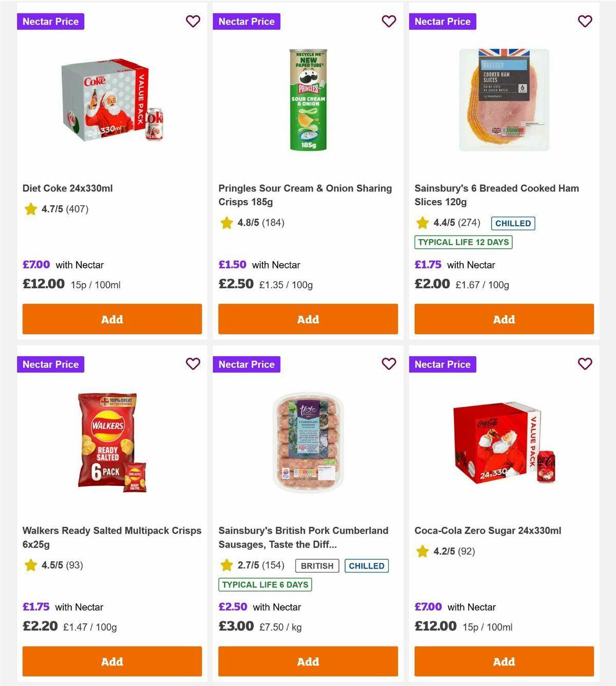
Task: Click the heart icon on Pringles Sour Cream
Action: click(389, 22)
